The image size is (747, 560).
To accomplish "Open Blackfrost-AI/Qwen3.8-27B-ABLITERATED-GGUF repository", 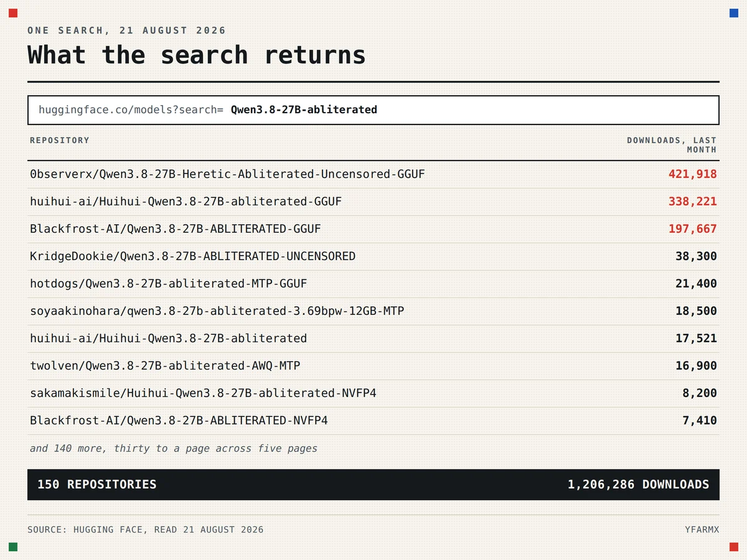I will (x=176, y=229).
